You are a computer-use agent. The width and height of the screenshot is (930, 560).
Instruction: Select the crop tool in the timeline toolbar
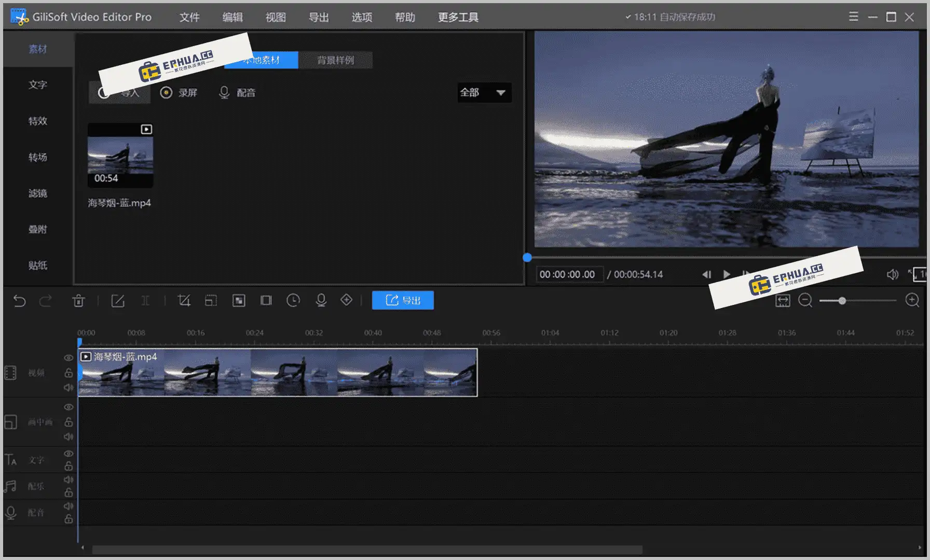(184, 300)
